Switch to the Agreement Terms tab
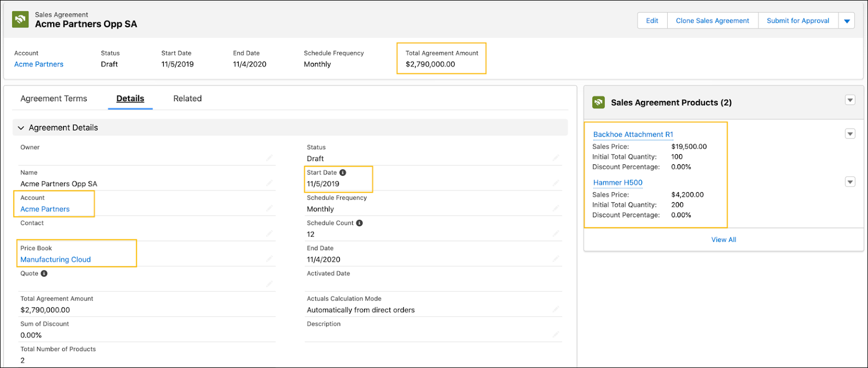 point(54,98)
